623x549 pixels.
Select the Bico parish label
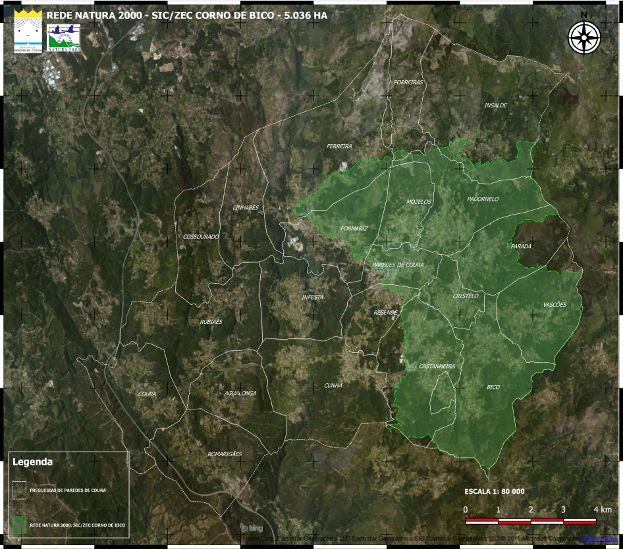point(492,386)
